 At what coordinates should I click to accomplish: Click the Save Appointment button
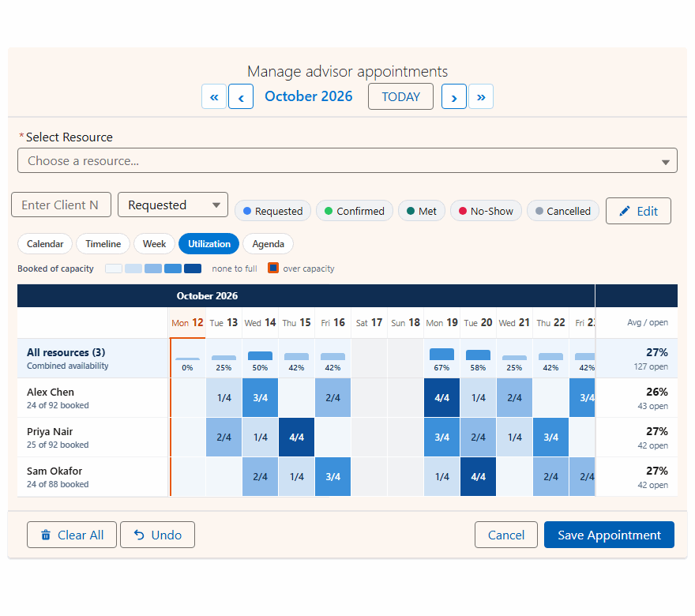pos(609,535)
